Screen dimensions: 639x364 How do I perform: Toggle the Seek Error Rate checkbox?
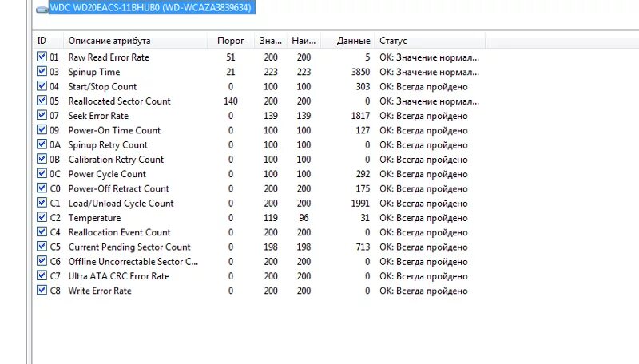point(42,115)
